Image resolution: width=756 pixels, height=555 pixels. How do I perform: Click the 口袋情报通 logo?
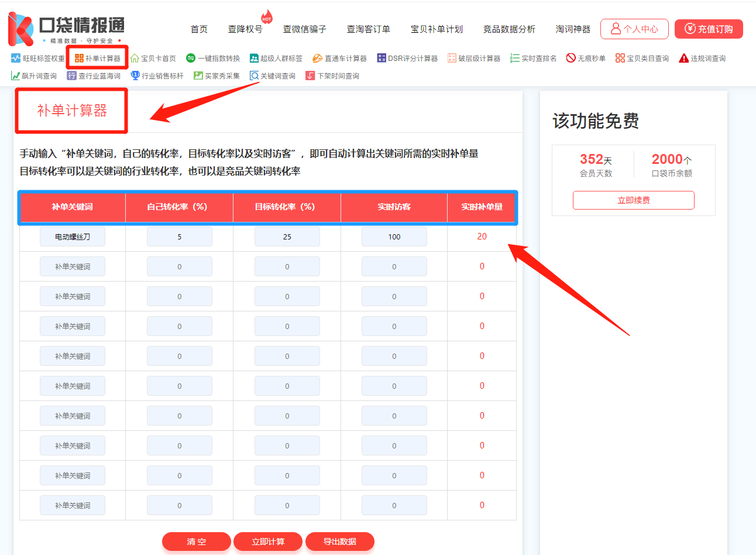66,29
